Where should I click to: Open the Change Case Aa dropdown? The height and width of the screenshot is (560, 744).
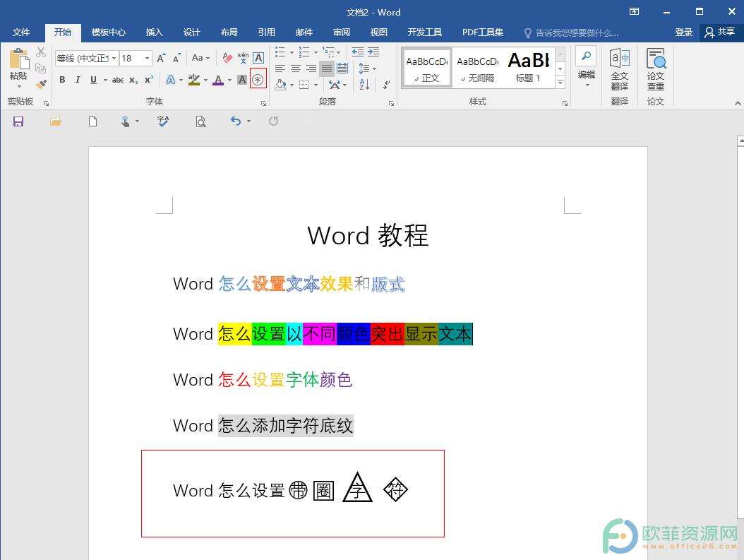(200, 58)
